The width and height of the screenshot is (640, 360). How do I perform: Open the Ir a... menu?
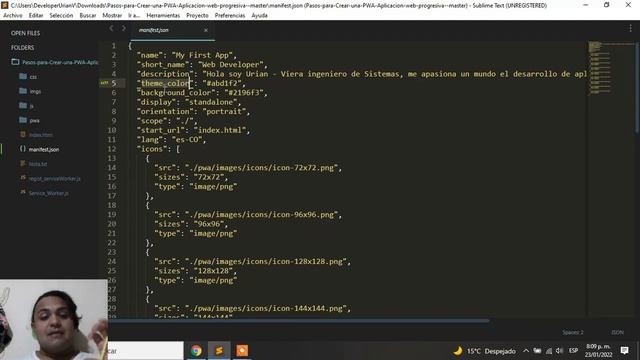point(134,16)
